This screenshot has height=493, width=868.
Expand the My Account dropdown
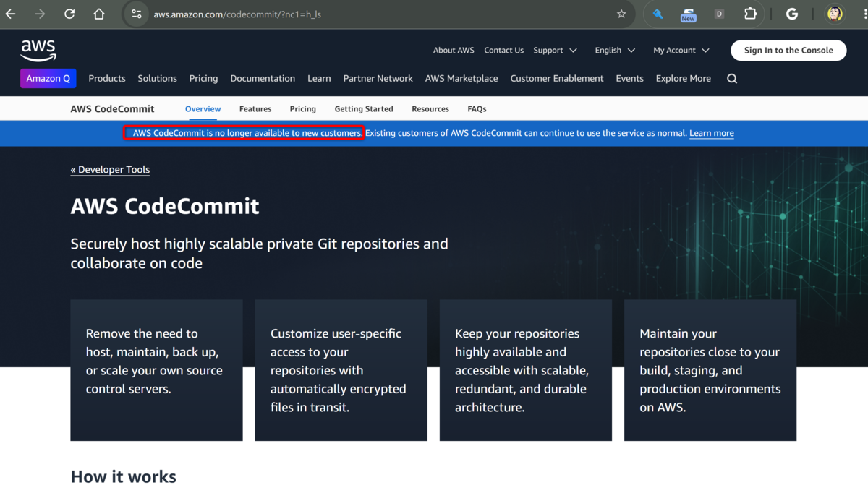pyautogui.click(x=681, y=51)
